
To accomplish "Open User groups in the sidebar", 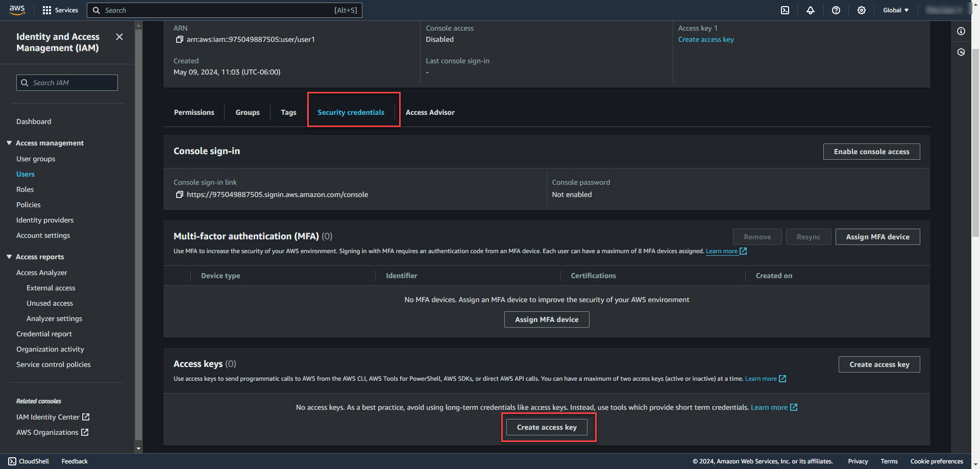I will click(x=36, y=159).
